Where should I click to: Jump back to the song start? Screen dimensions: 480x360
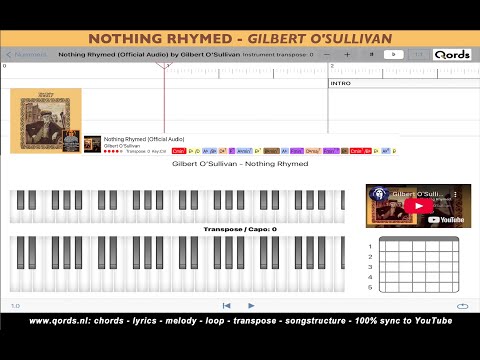(x=226, y=306)
